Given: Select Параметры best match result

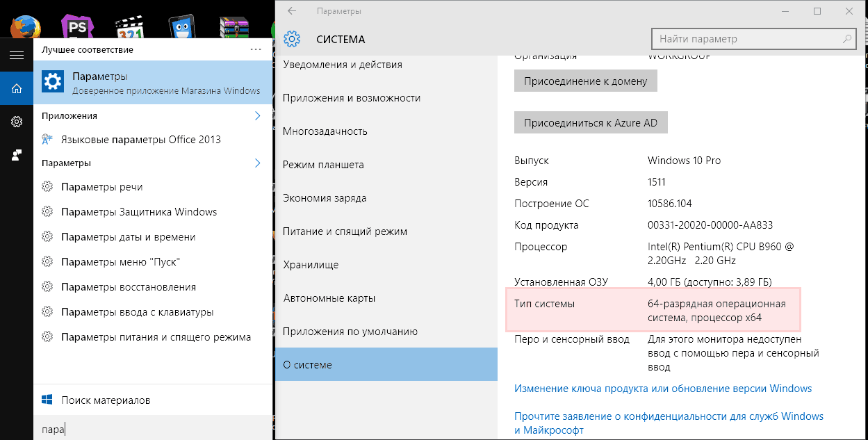Looking at the screenshot, I should [153, 83].
